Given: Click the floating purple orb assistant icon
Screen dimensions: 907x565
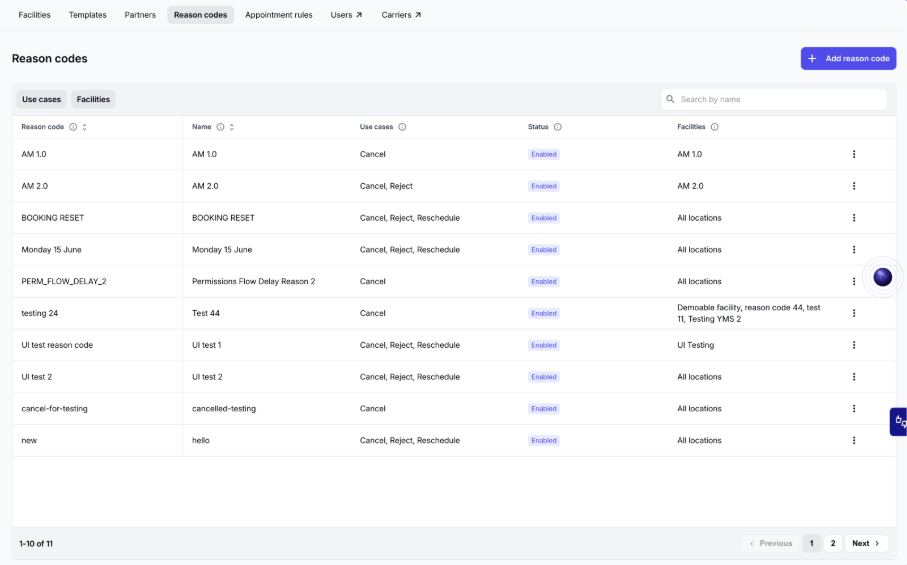Looking at the screenshot, I should 883,278.
